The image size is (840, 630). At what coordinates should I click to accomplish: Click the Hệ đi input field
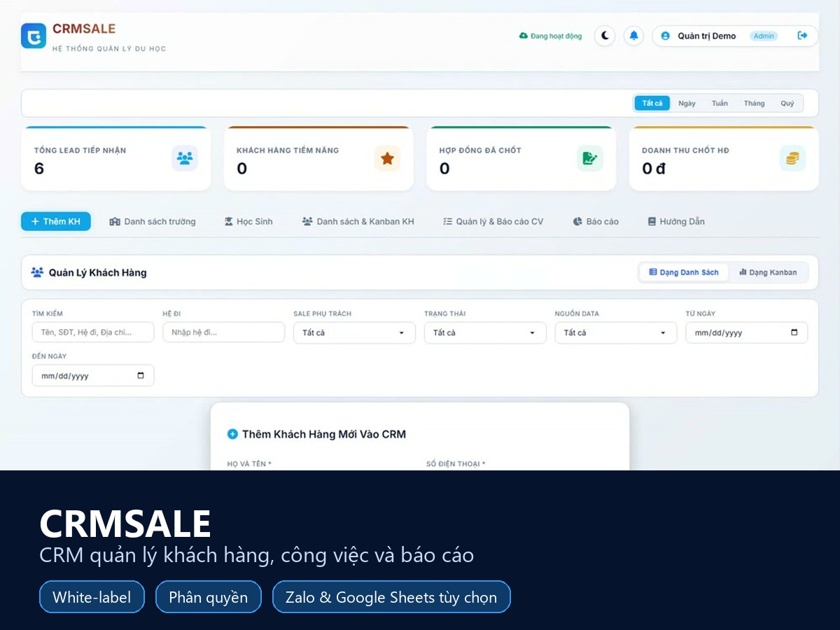pyautogui.click(x=224, y=332)
